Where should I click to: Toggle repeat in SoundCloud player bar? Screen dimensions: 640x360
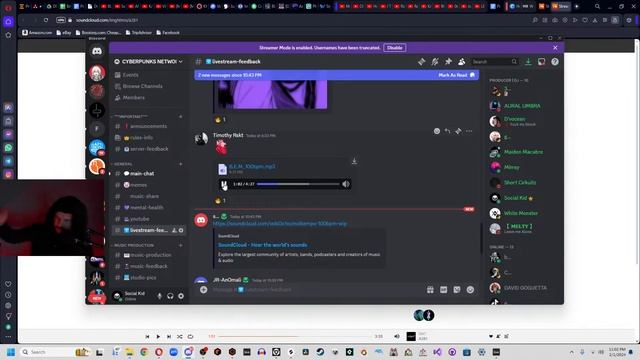[190, 337]
